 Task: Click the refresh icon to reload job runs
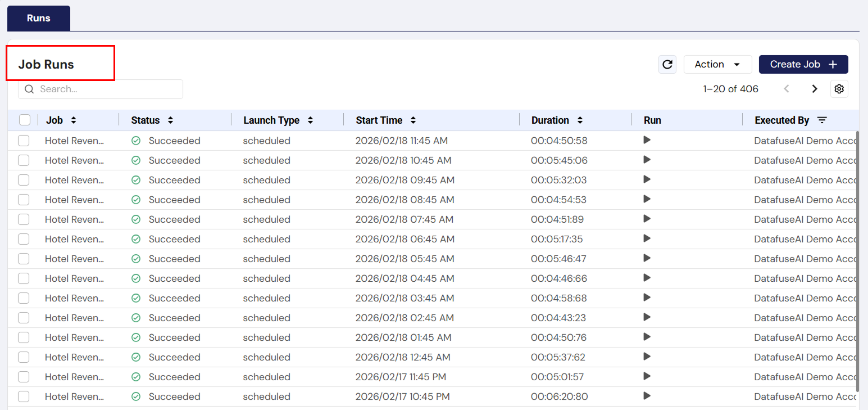coord(667,64)
